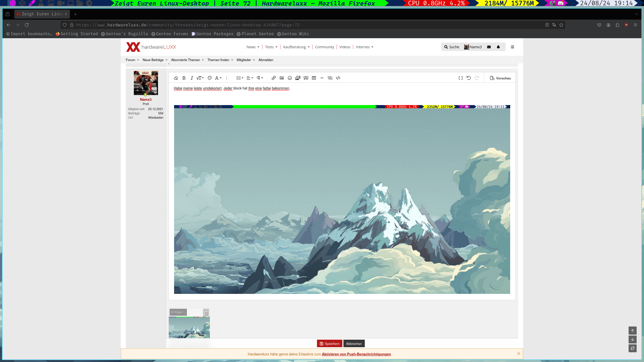Click Speichern to save the post

point(330,344)
